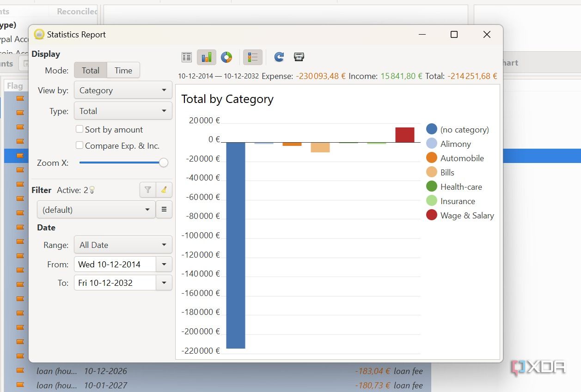Click the Health-care legend color dot
This screenshot has height=392, width=581.
click(x=432, y=187)
